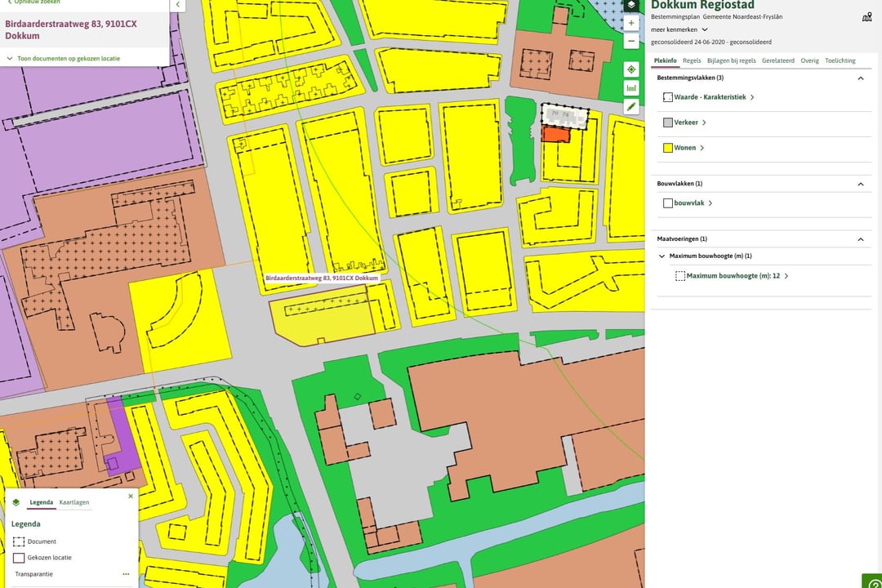
Task: Open Verkeer zoning details
Action: pos(690,122)
